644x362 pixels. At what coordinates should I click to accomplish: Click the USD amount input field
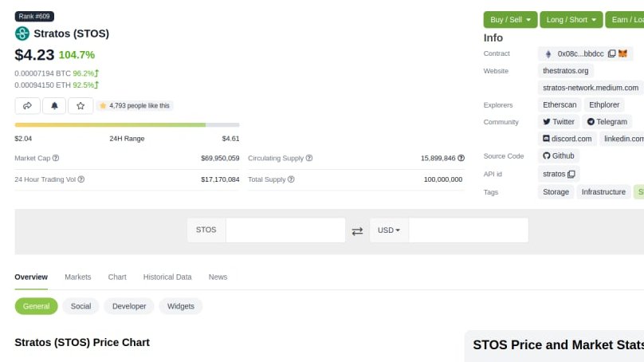click(468, 230)
